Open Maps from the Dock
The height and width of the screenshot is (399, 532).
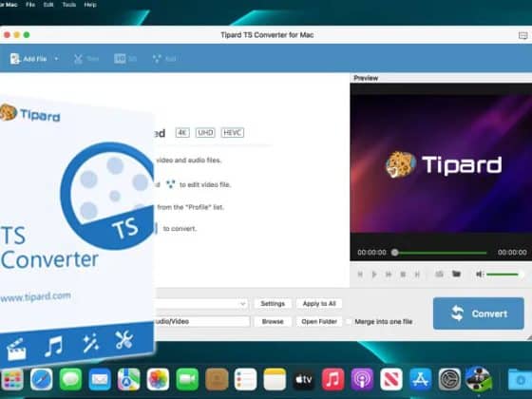click(129, 379)
